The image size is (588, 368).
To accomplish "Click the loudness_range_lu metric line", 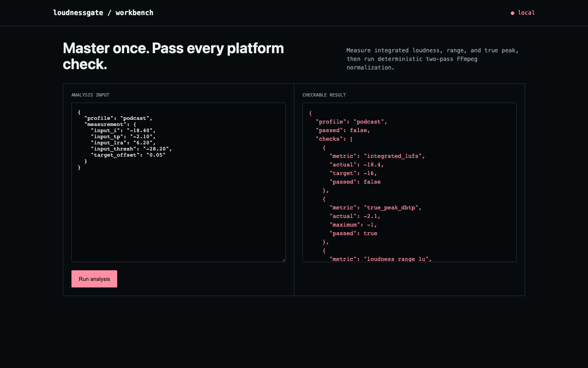I will [x=381, y=259].
